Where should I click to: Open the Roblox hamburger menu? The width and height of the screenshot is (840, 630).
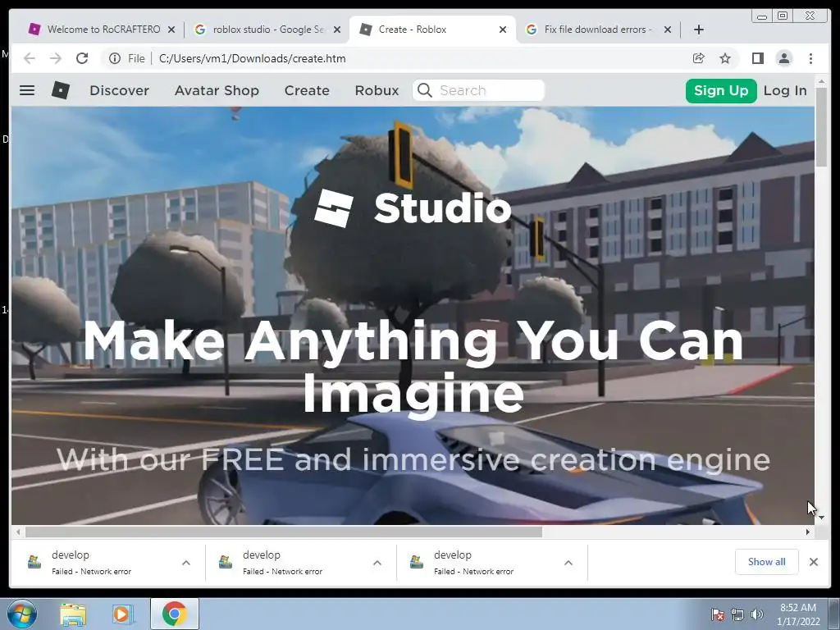click(x=27, y=90)
